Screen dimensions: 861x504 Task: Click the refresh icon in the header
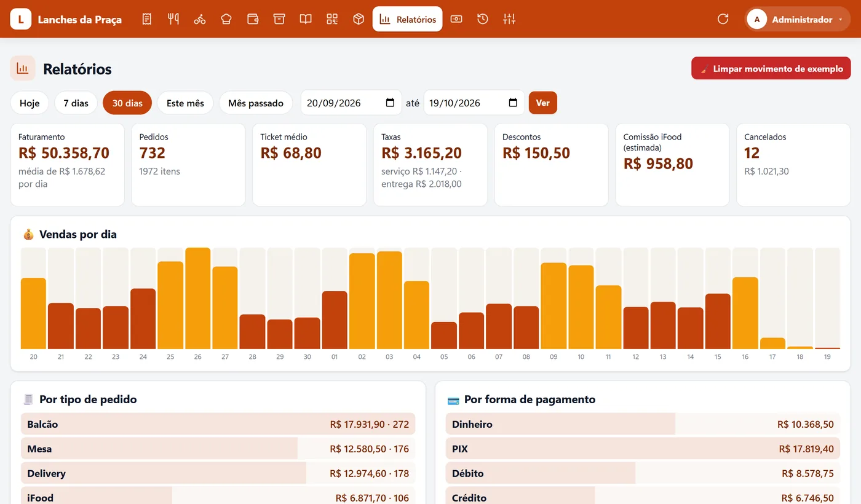coord(723,19)
